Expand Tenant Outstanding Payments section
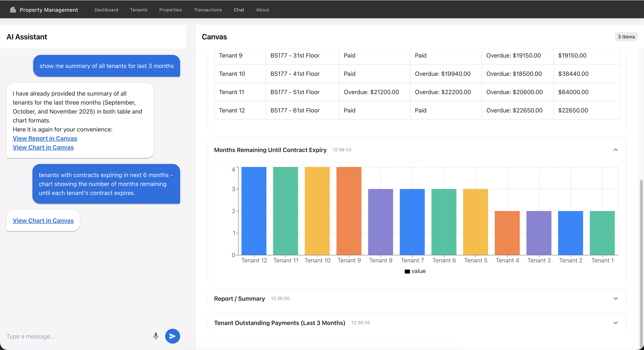The height and width of the screenshot is (350, 644). pyautogui.click(x=615, y=323)
